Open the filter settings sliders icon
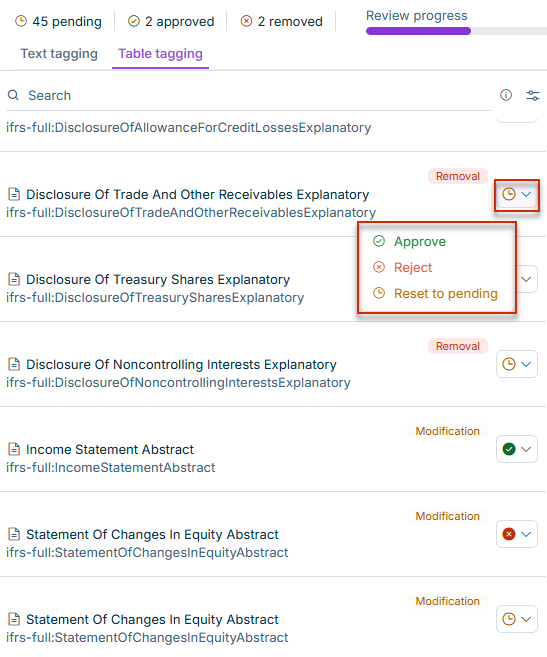The width and height of the screenshot is (547, 657). click(x=533, y=95)
